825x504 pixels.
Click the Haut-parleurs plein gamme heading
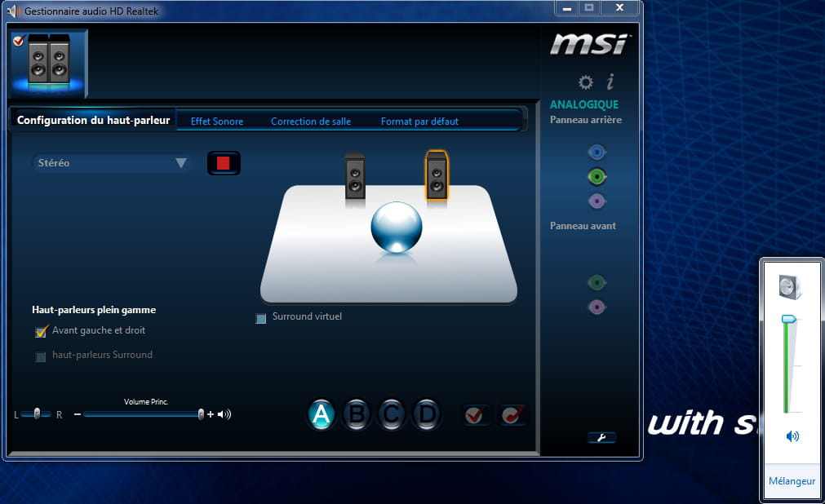[94, 310]
